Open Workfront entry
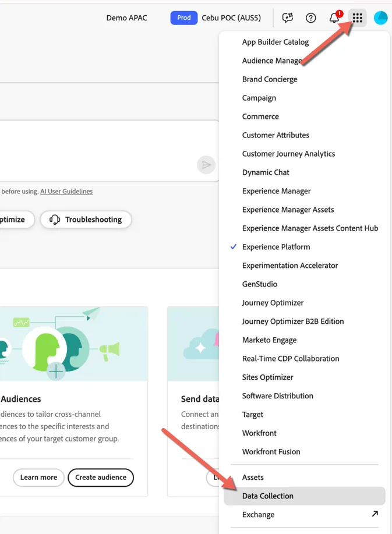 (259, 433)
